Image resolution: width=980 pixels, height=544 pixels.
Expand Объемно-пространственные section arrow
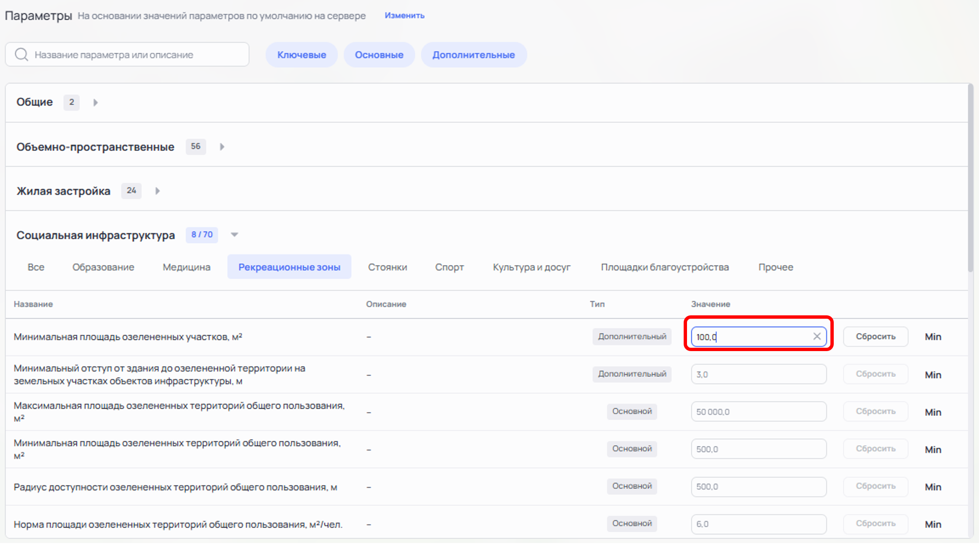coord(222,147)
